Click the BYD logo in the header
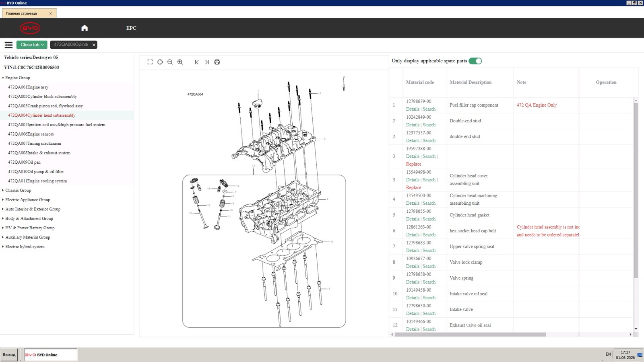The height and width of the screenshot is (362, 644). pos(30,28)
